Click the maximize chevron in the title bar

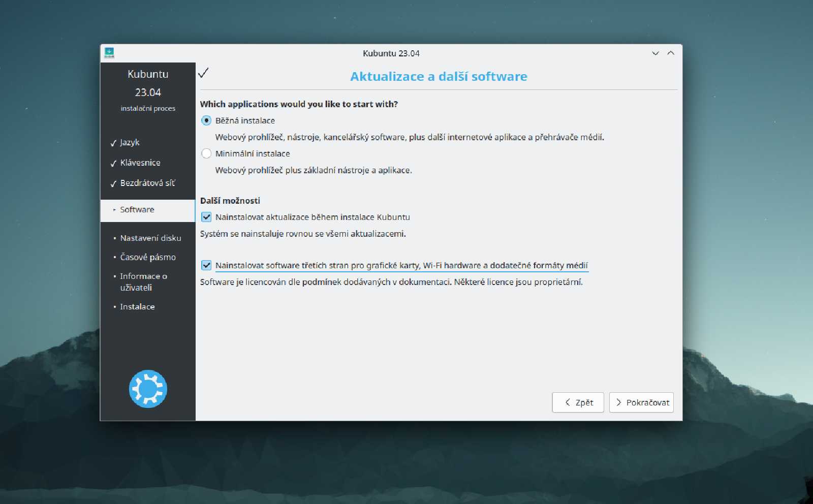point(671,53)
